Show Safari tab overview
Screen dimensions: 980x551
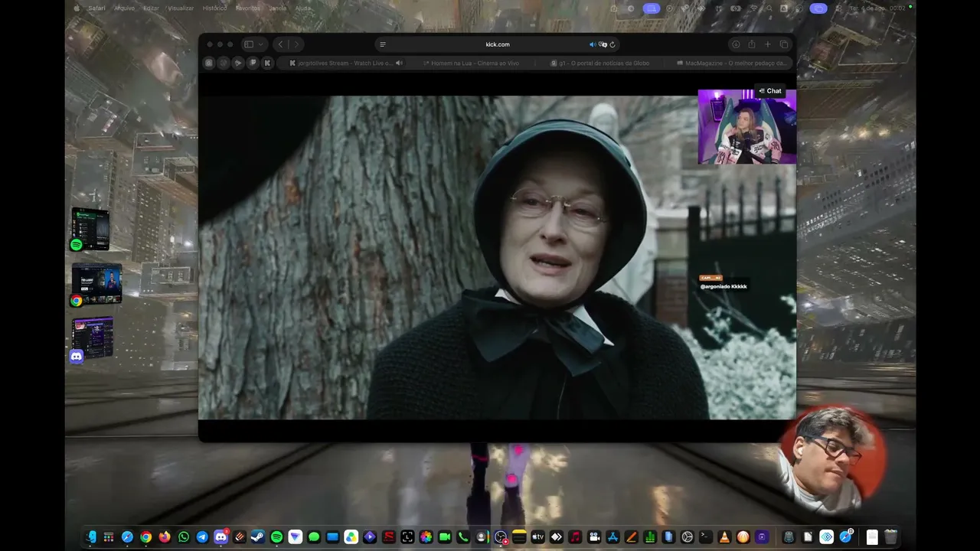[783, 44]
